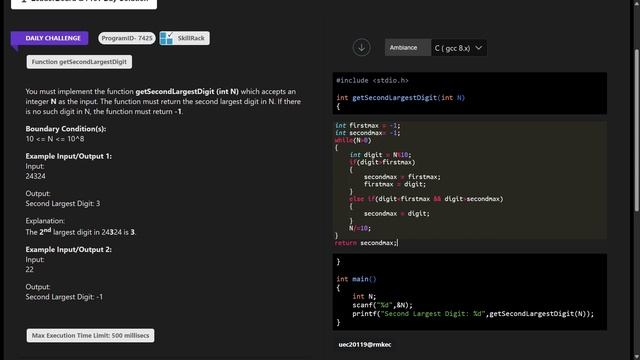The width and height of the screenshot is (640, 360).
Task: Click the 'secondmax = firstmax;' line
Action: tap(402, 177)
